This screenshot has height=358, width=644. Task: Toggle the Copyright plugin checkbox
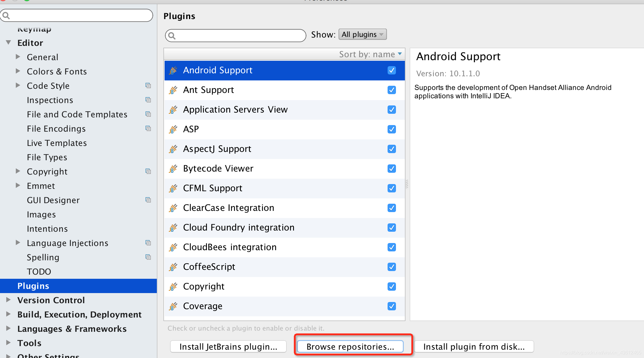pos(392,287)
